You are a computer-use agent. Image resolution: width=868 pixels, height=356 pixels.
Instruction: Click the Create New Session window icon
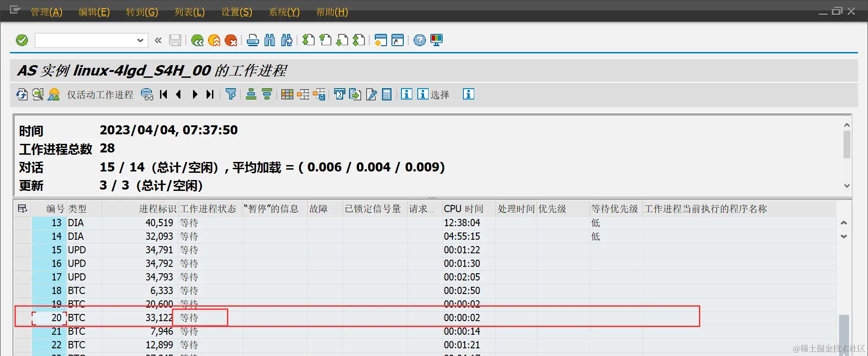coord(381,40)
